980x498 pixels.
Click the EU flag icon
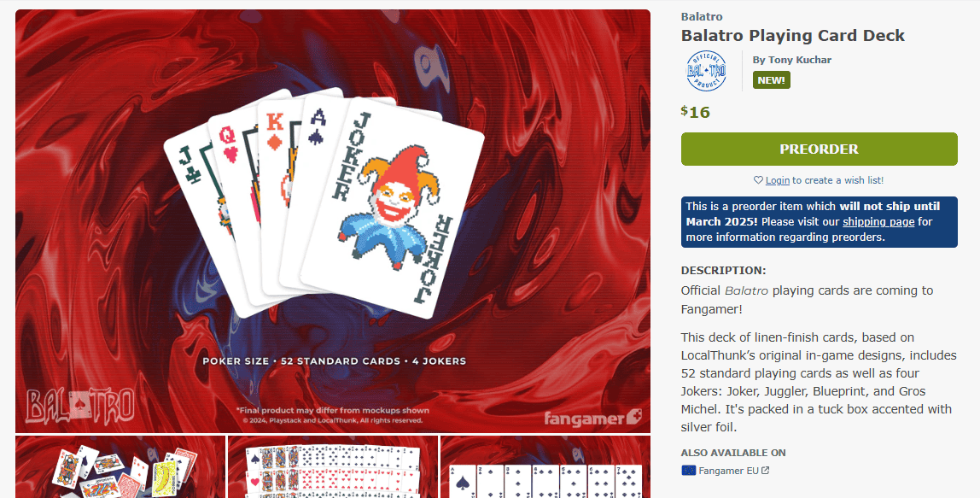[x=688, y=471]
